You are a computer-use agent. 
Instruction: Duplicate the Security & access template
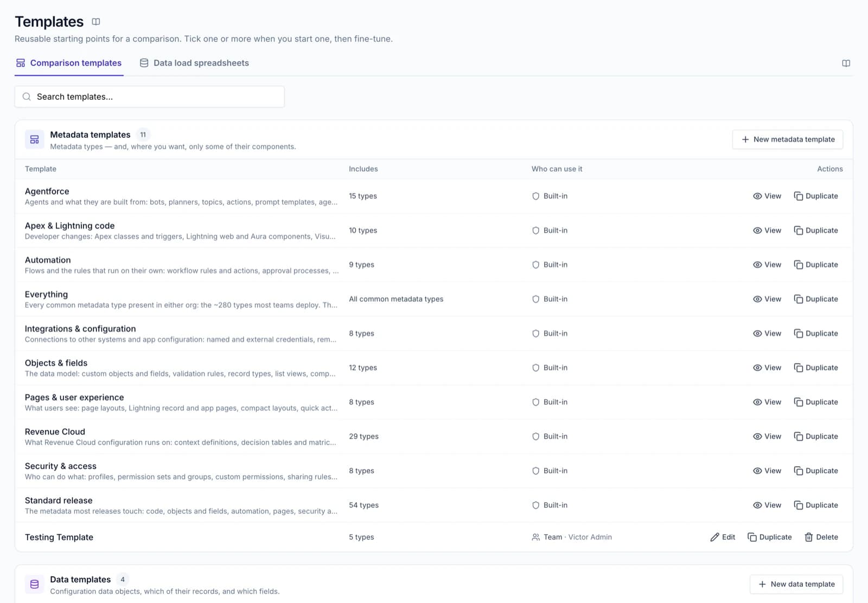[x=815, y=471]
